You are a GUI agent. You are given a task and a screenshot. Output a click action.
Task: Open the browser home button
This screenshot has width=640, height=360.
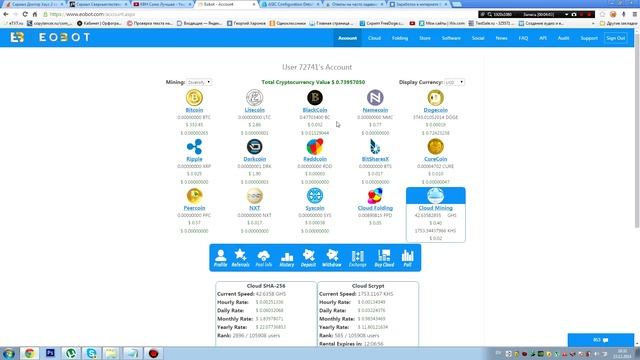tap(35, 14)
